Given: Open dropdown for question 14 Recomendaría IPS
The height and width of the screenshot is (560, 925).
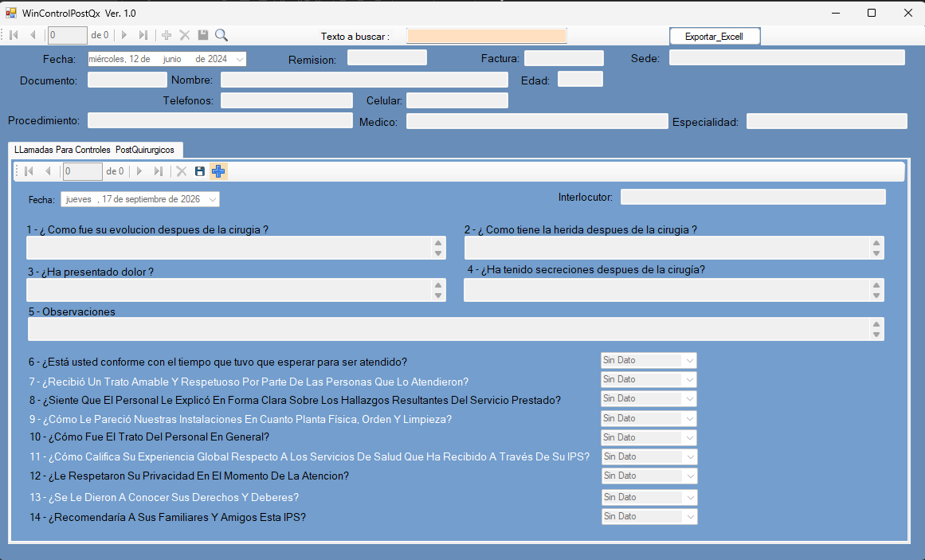Looking at the screenshot, I should 690,516.
